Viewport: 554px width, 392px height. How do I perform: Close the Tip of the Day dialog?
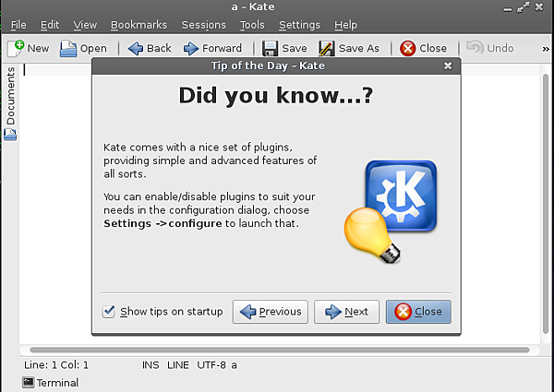pyautogui.click(x=418, y=312)
